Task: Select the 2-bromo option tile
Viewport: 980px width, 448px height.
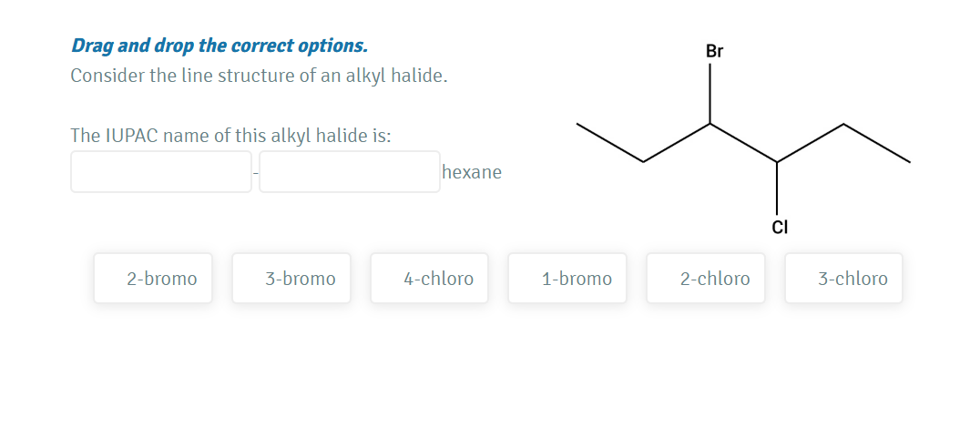Action: [x=153, y=279]
